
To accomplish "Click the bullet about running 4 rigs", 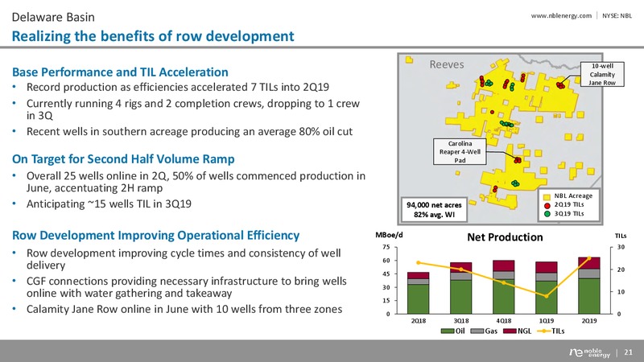I will (x=193, y=109).
